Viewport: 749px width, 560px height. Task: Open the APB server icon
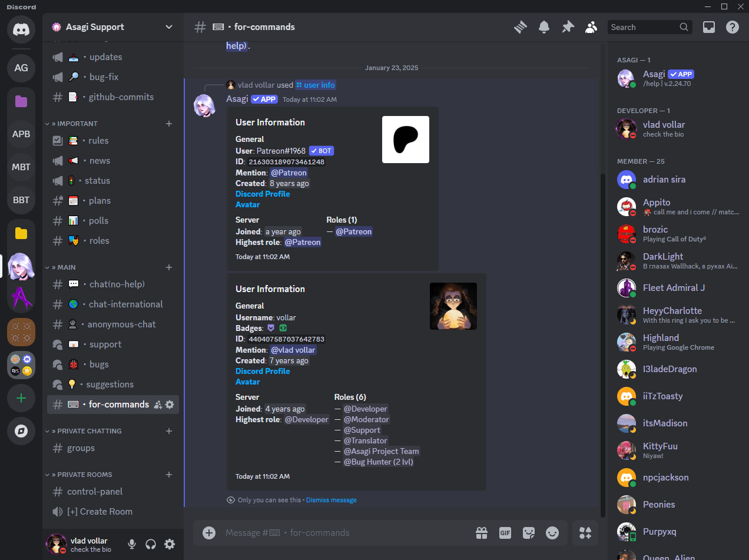pos(21,134)
